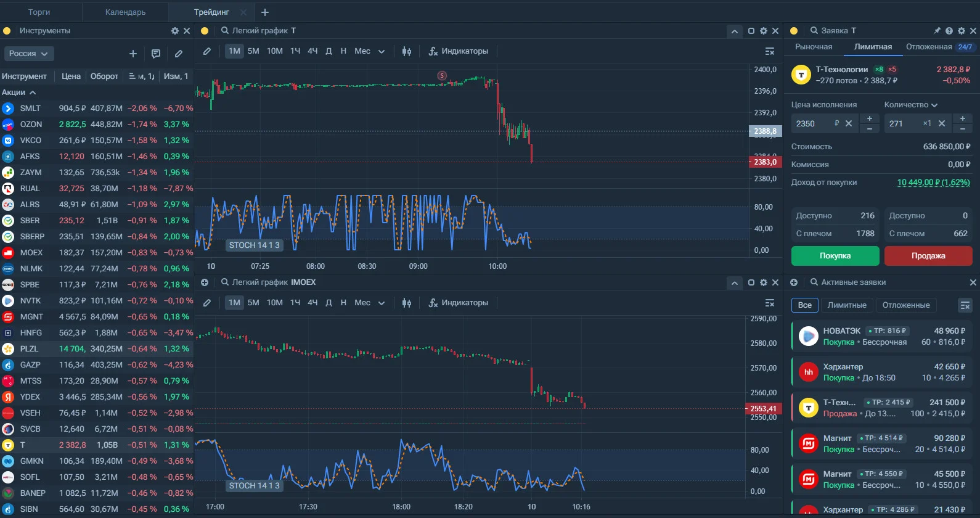Open the purchase income link 10 449,00 ₽
Viewport: 980px width, 518px height.
tap(934, 183)
